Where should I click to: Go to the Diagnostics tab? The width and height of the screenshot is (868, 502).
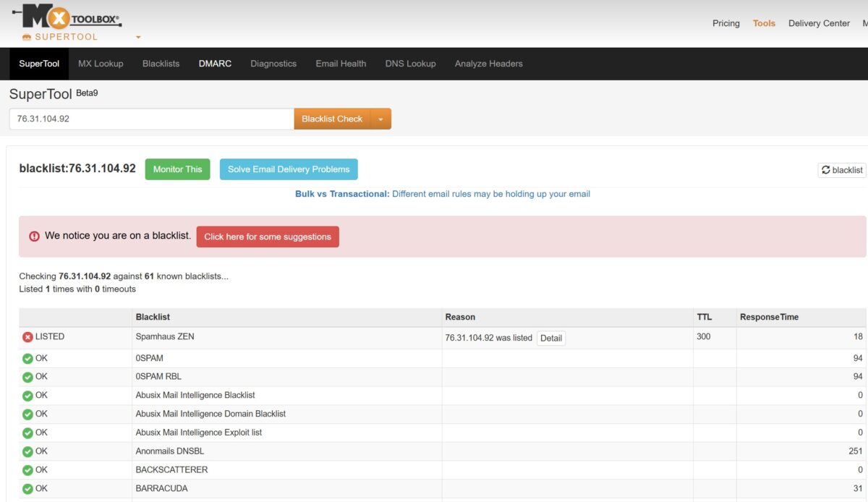(273, 64)
